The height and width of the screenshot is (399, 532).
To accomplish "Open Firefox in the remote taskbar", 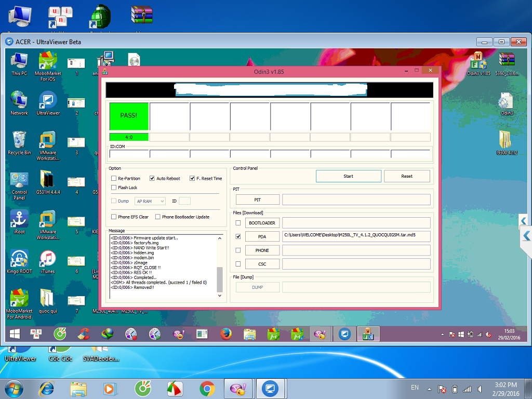I will tap(226, 334).
